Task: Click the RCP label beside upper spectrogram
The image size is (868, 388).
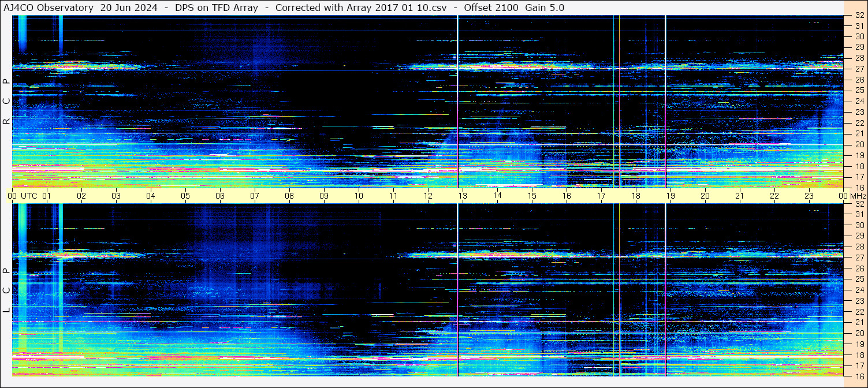Action: click(x=6, y=102)
